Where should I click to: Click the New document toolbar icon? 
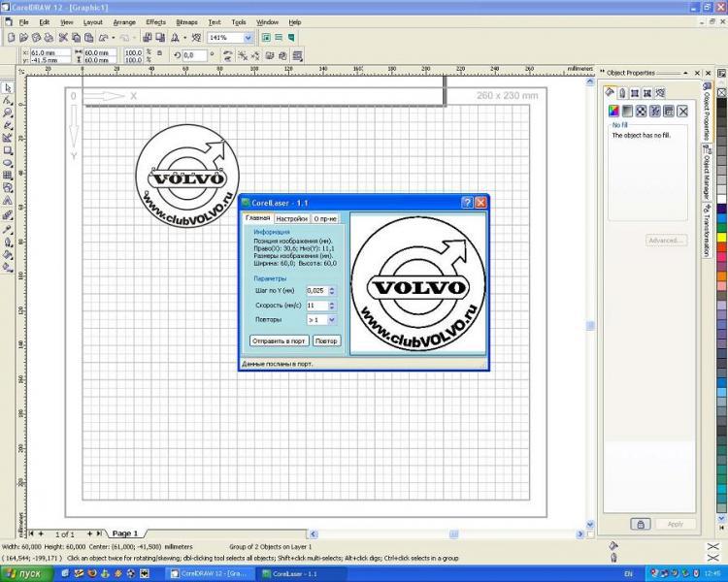click(x=11, y=38)
